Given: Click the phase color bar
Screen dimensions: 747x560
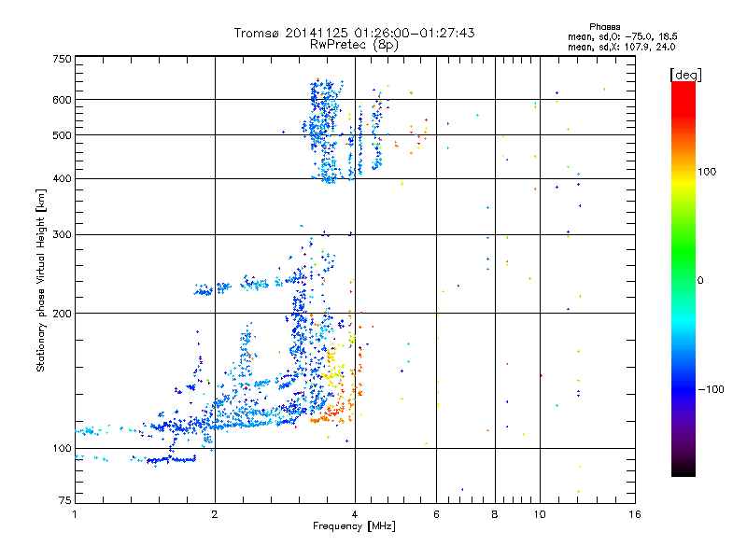Looking at the screenshot, I should pos(684,279).
